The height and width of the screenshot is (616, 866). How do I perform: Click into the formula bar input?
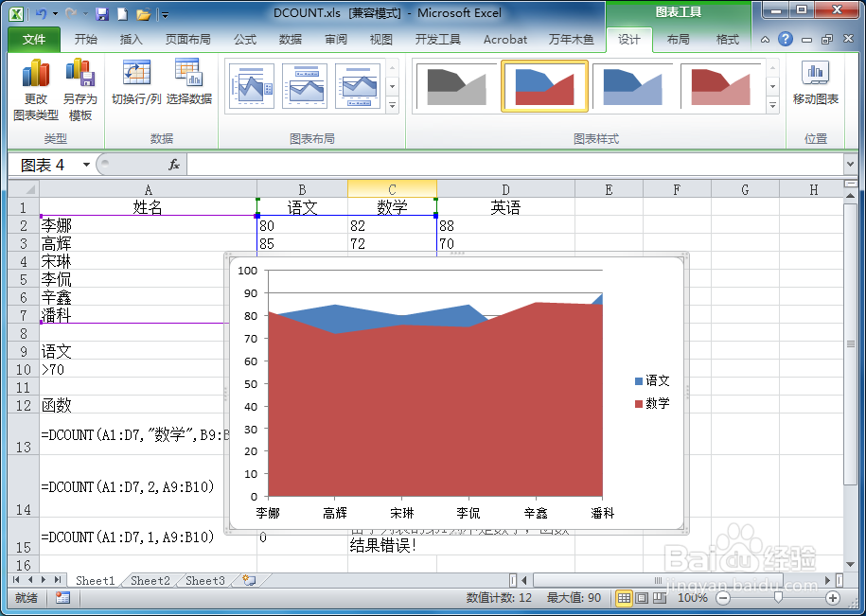[x=515, y=165]
